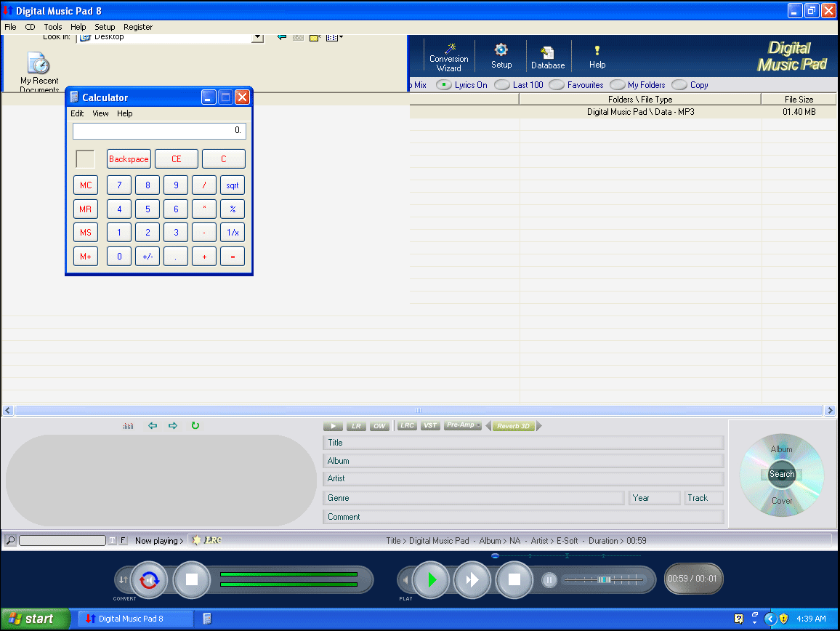
Task: Click the green back arrow in the Look in bar
Action: (282, 37)
